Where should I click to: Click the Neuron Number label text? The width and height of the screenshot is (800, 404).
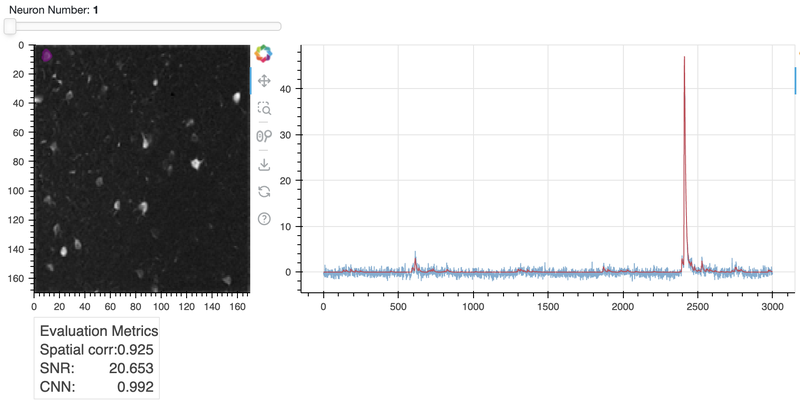pyautogui.click(x=49, y=10)
